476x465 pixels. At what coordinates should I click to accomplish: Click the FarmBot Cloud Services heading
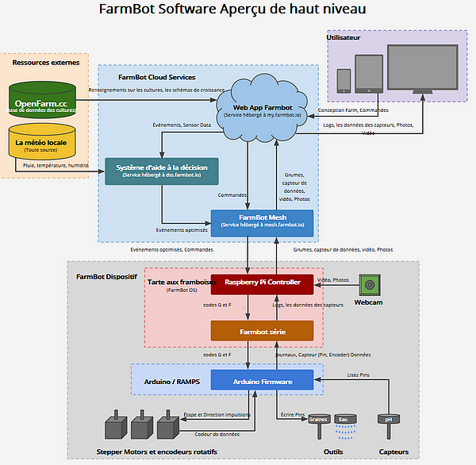point(157,78)
